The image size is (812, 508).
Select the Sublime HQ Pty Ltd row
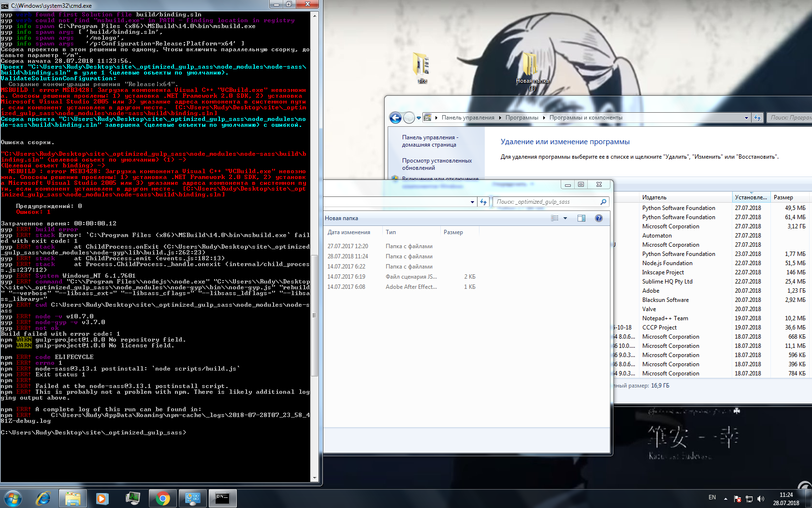pos(712,282)
